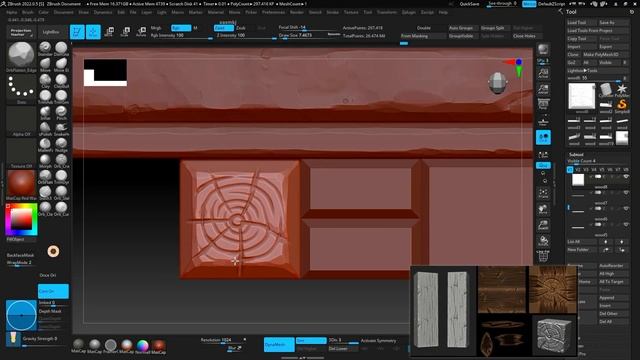Click the Append button

click(613, 298)
